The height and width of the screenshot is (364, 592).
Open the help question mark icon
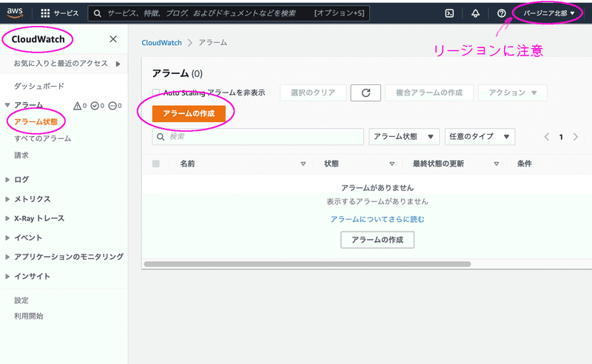pos(502,13)
